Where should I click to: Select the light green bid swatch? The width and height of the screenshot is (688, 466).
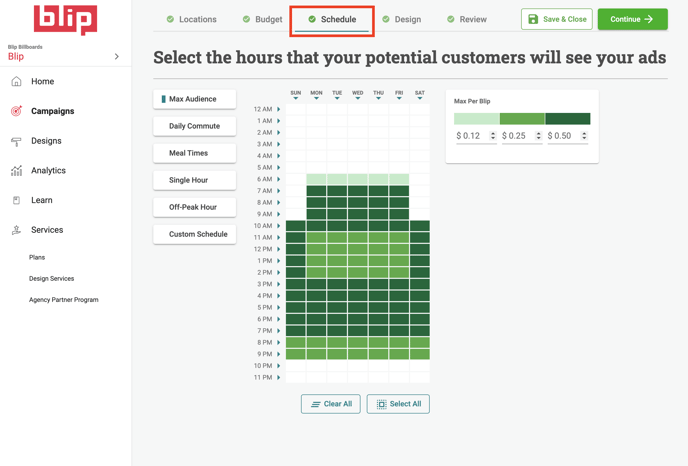click(x=477, y=118)
